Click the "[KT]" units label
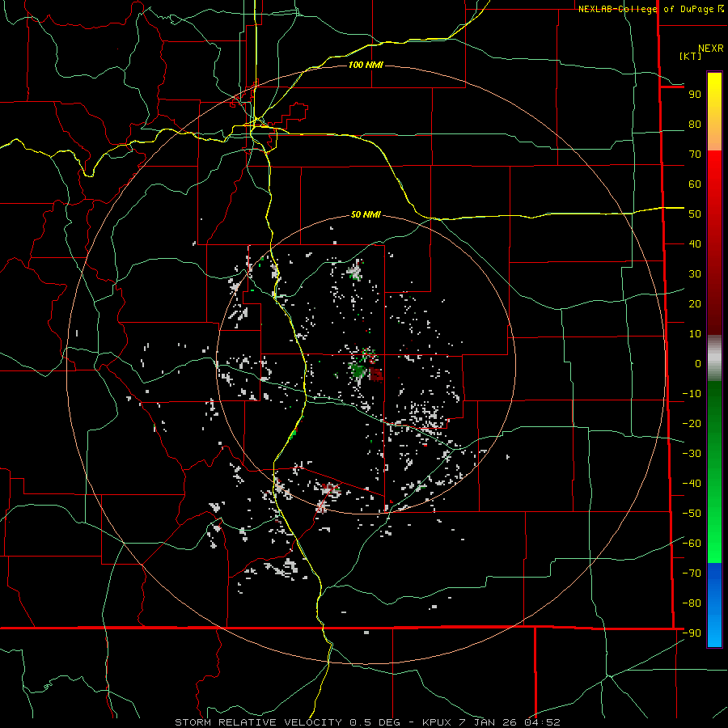 point(691,56)
